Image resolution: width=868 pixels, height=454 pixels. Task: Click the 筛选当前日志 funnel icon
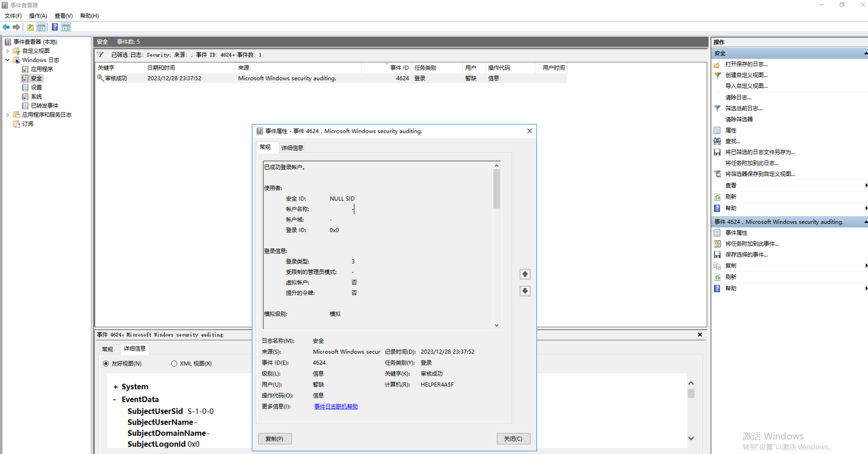[717, 108]
